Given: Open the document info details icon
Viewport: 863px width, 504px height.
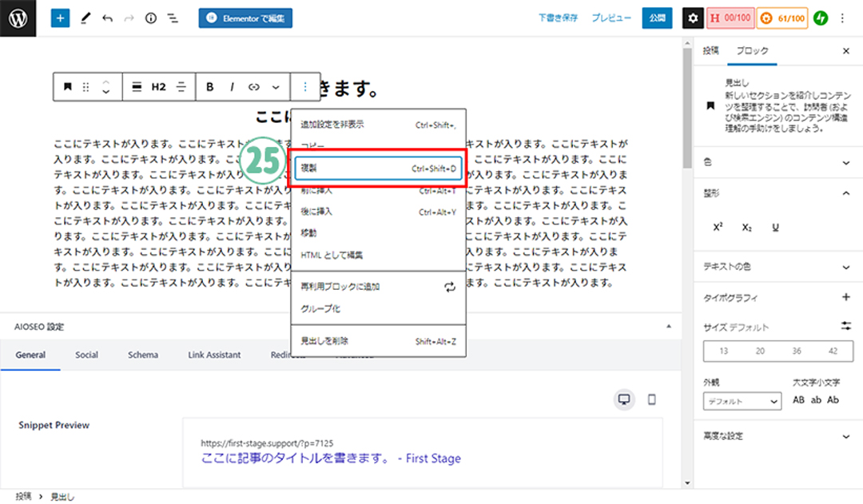Looking at the screenshot, I should 151,18.
